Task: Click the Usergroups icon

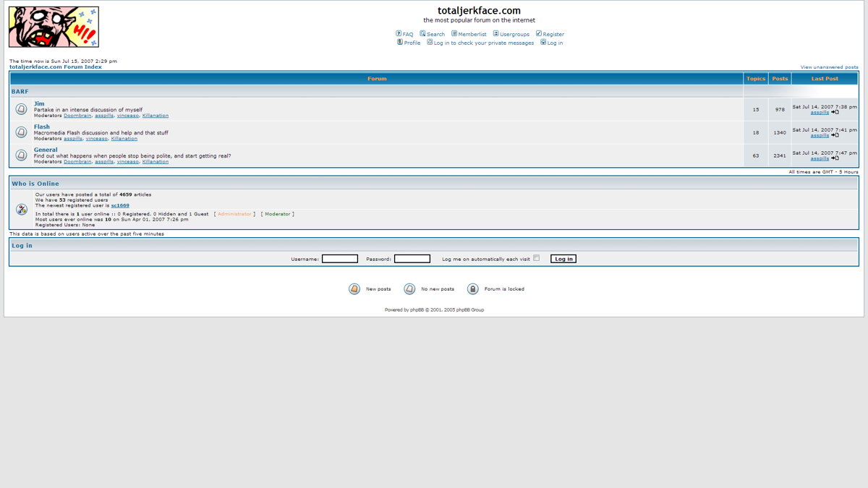Action: coord(495,33)
